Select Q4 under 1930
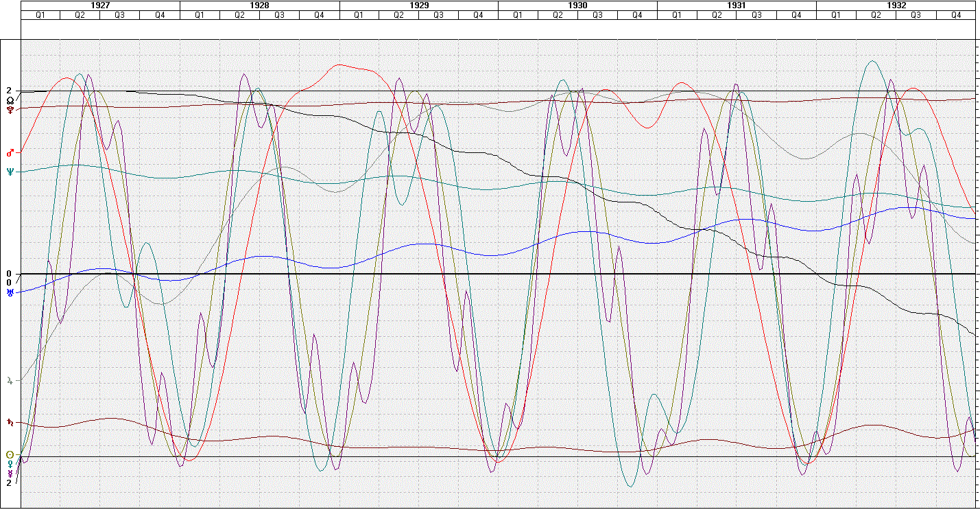The height and width of the screenshot is (512, 980). tap(637, 14)
